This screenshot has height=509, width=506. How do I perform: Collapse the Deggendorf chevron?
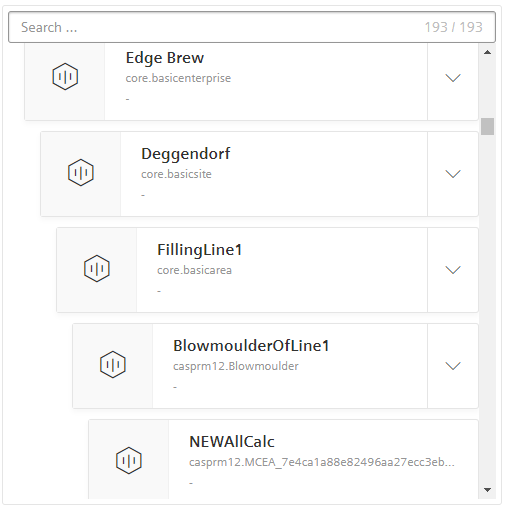click(453, 174)
